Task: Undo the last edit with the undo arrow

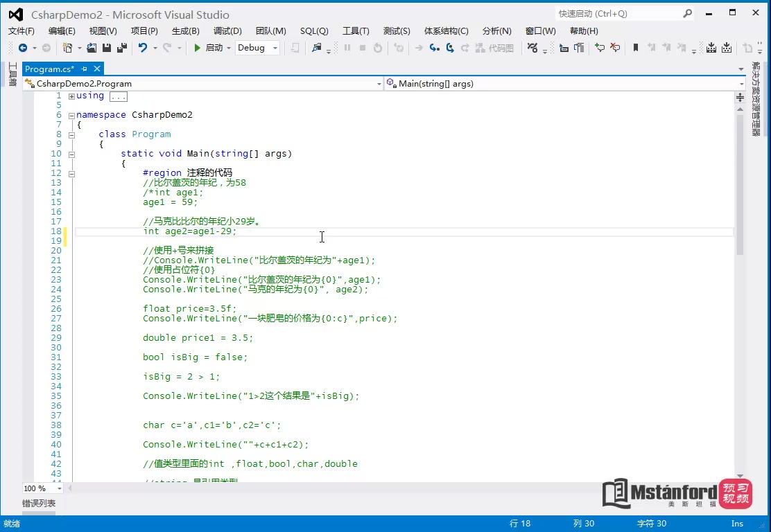Action: (x=143, y=48)
